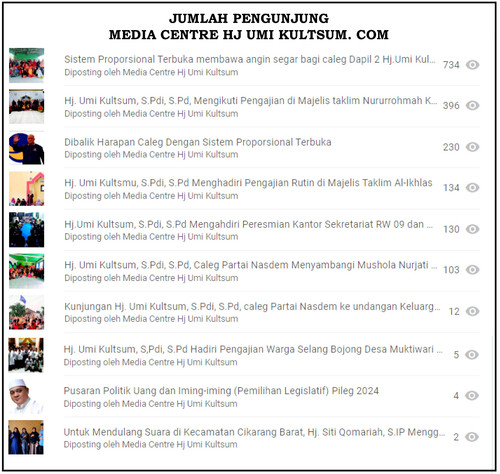Viewport: 500px width, 474px height.
Task: Click the eye icon for the Pusaran Politik Uang post
Action: [x=472, y=396]
